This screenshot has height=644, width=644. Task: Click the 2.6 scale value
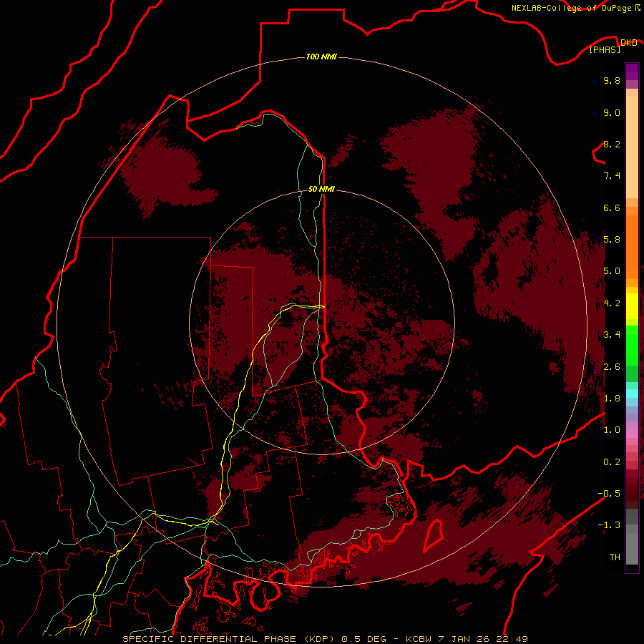click(612, 367)
